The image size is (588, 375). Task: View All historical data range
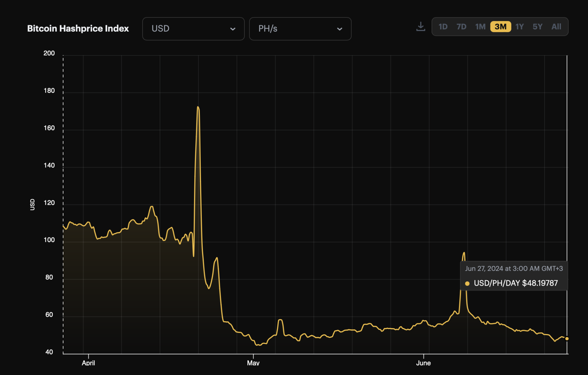pyautogui.click(x=556, y=27)
